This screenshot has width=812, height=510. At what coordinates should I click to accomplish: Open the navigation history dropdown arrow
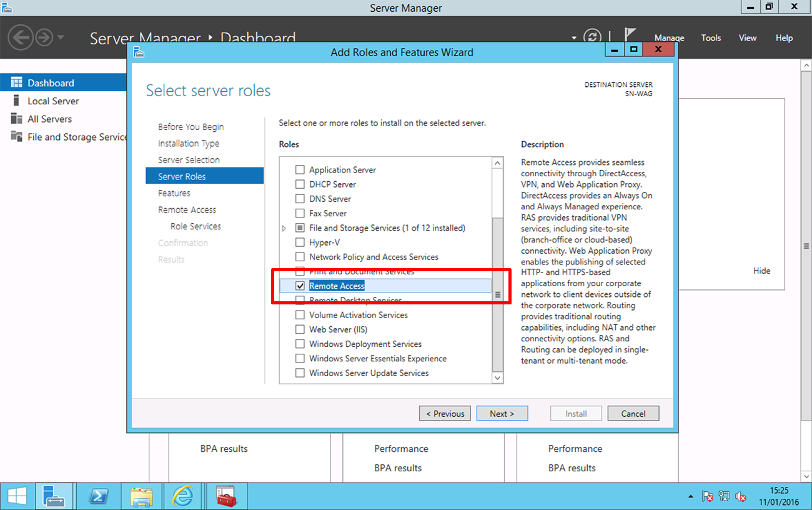(61, 37)
